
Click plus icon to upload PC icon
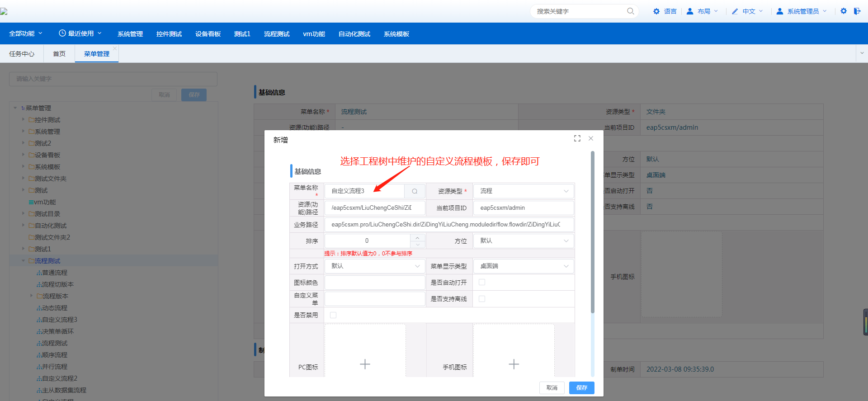365,364
